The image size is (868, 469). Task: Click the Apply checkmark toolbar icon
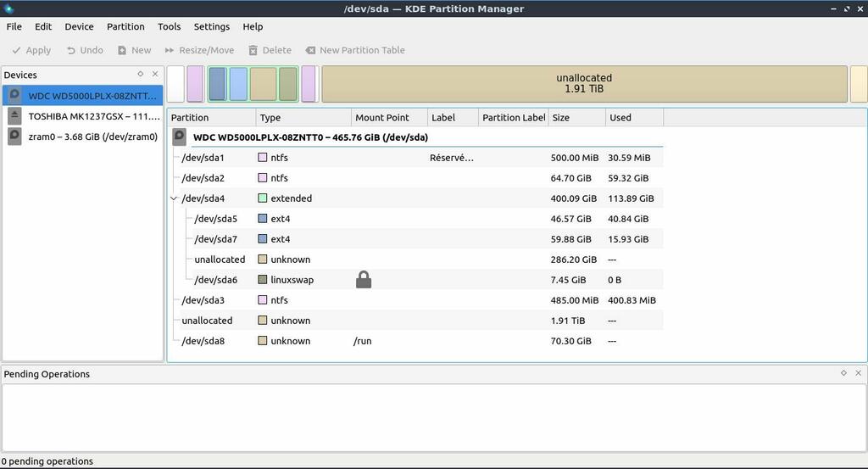tap(16, 50)
